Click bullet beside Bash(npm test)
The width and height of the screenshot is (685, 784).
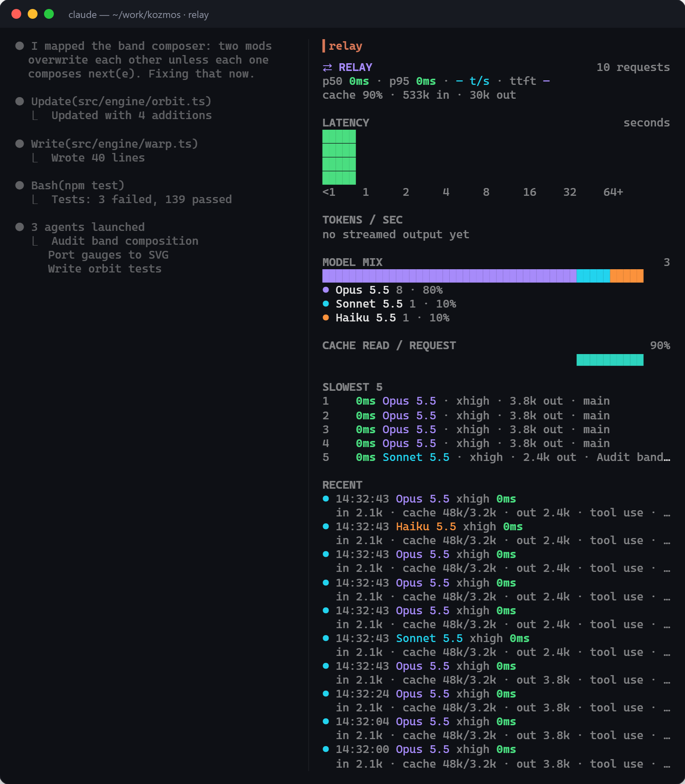[x=20, y=185]
